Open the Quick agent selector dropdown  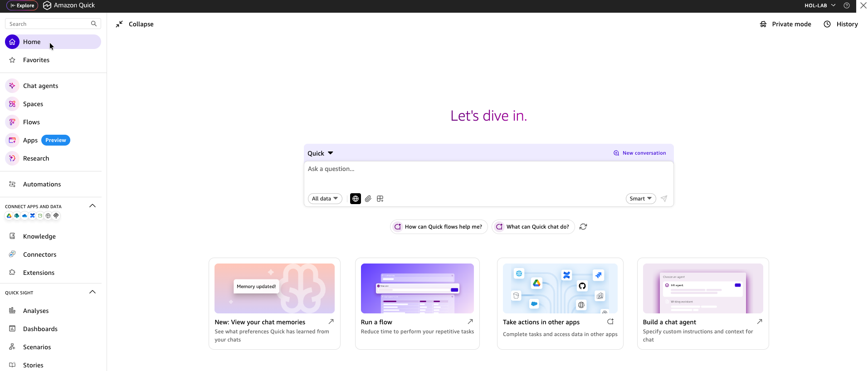coord(320,153)
